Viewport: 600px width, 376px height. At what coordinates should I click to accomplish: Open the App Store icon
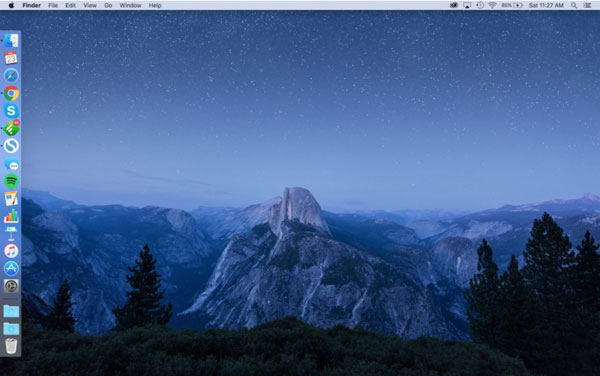[11, 269]
